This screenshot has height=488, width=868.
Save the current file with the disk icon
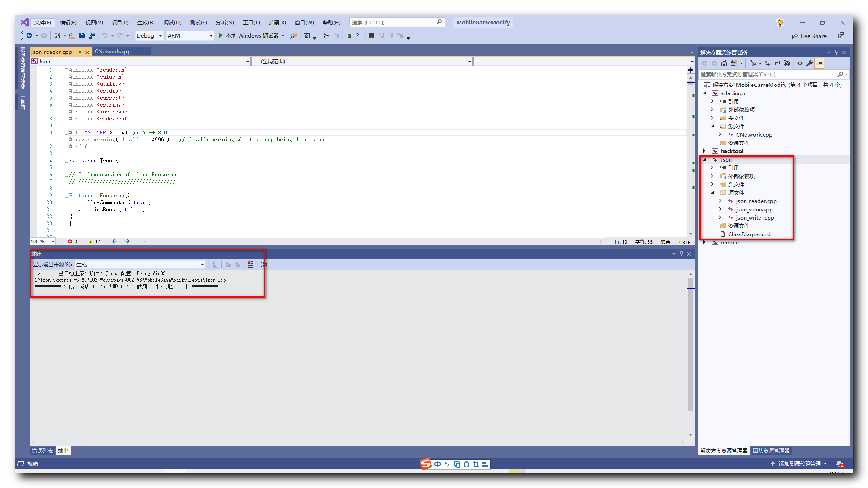click(82, 36)
